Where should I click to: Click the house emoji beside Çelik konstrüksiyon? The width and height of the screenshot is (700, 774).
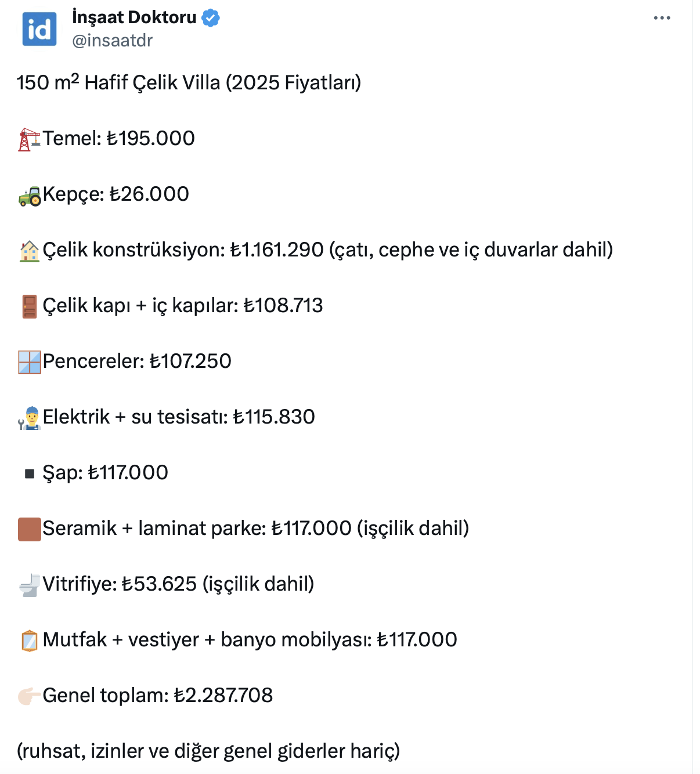click(x=29, y=251)
